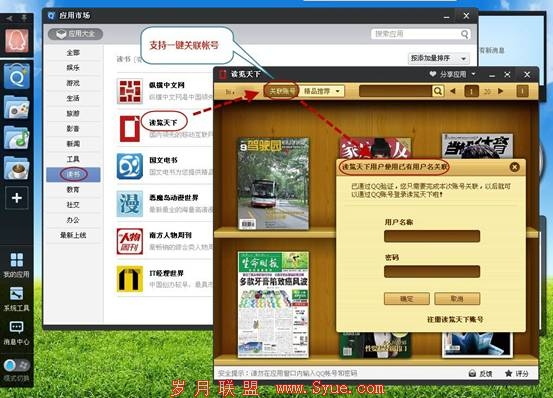Image resolution: width=553 pixels, height=398 pixels.
Task: Select the 娱乐 category
Action: [x=73, y=68]
